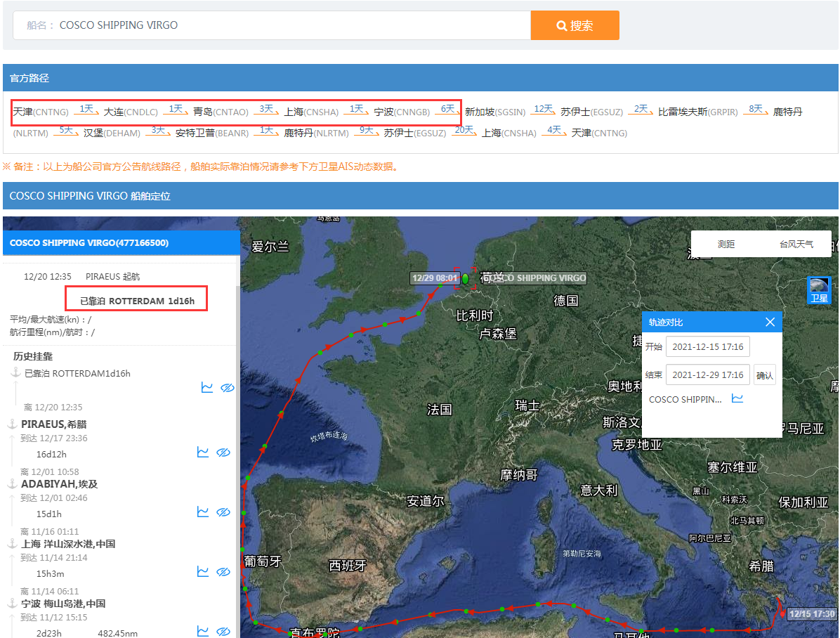The image size is (840, 638).
Task: Click the anchor icon beside 宁波 梅山岛港
Action: click(x=13, y=603)
